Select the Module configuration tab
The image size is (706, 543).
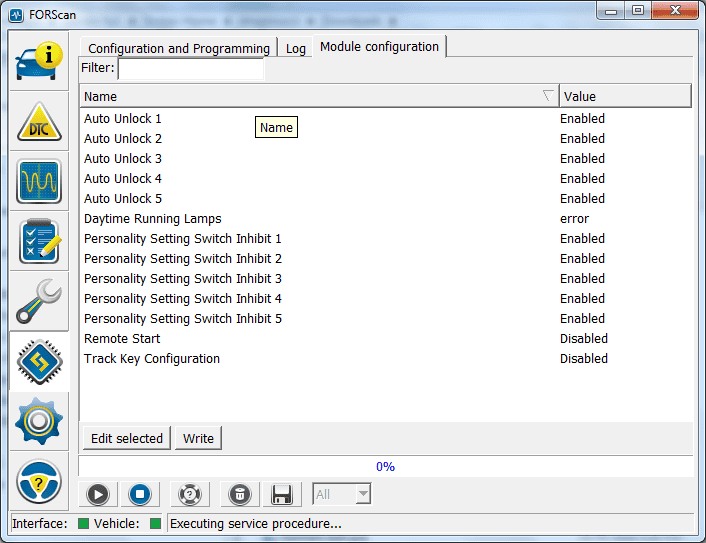tap(379, 46)
